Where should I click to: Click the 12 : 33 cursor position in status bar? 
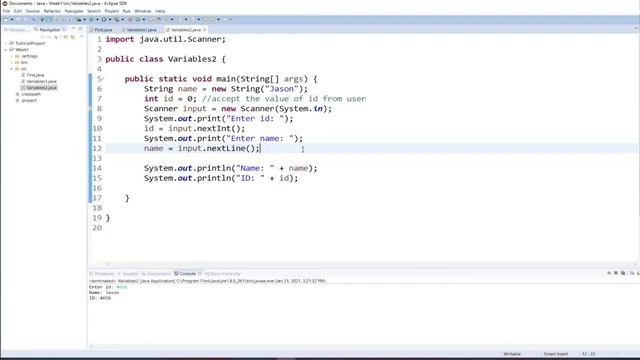point(588,354)
